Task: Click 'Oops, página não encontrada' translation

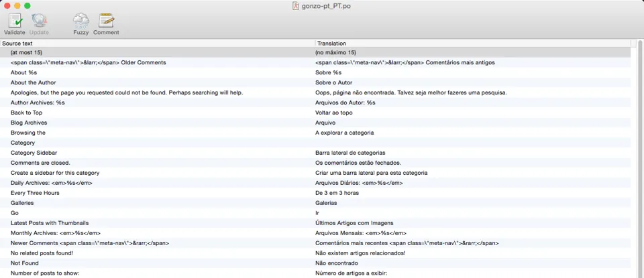Action: pos(411,92)
